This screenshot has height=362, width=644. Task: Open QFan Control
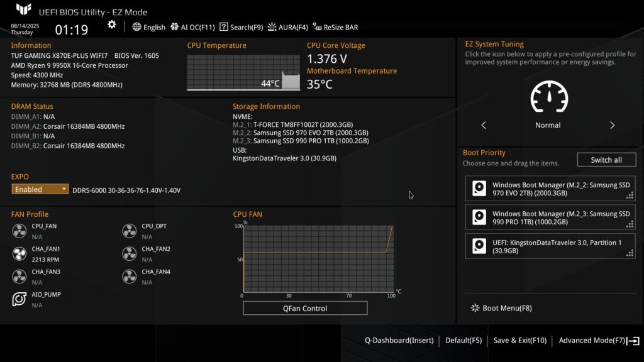(305, 308)
